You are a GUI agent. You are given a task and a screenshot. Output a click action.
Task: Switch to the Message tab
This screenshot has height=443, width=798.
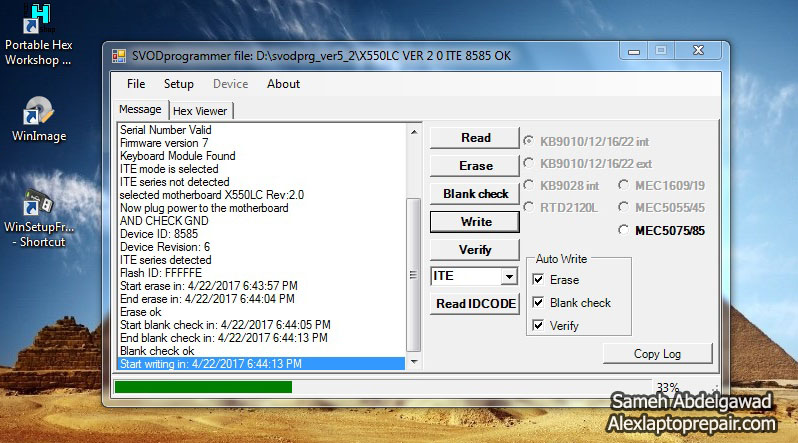point(140,109)
